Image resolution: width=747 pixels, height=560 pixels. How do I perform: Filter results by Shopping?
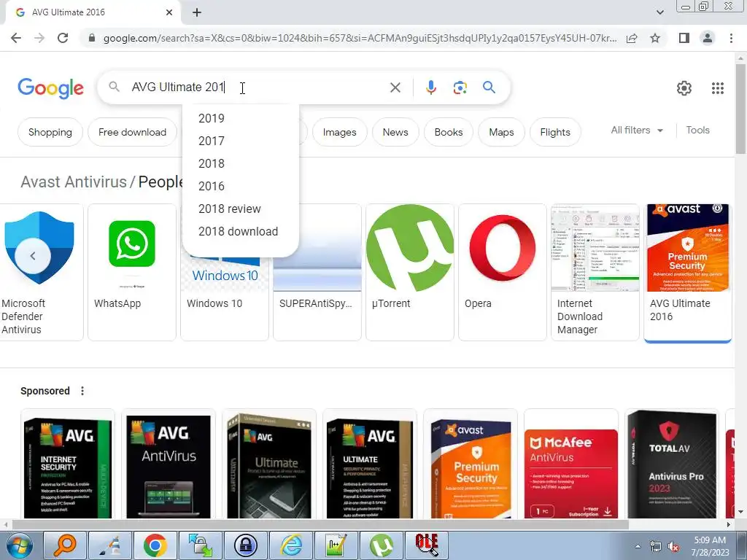[x=50, y=133]
